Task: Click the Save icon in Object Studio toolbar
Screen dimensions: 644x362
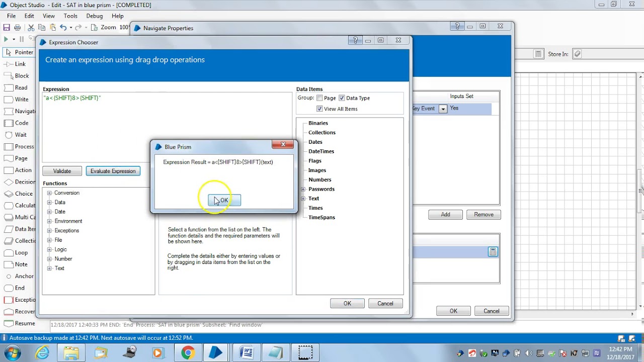Action: point(7,28)
